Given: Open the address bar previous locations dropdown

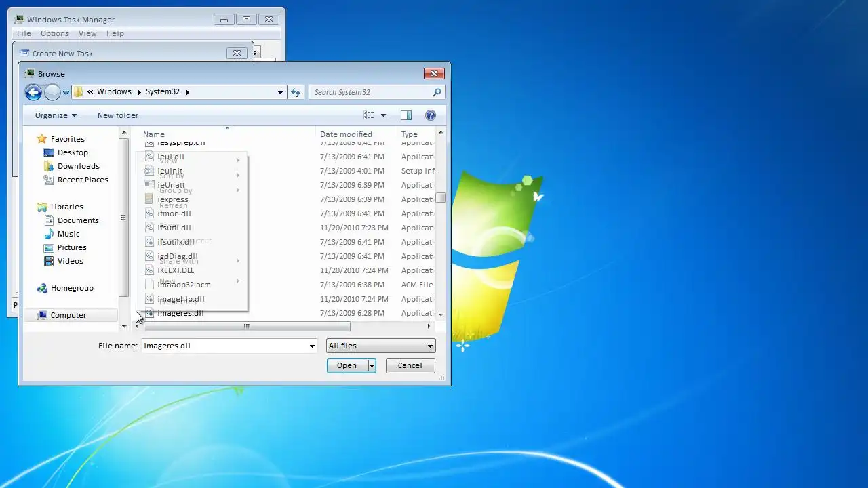Looking at the screenshot, I should (280, 92).
